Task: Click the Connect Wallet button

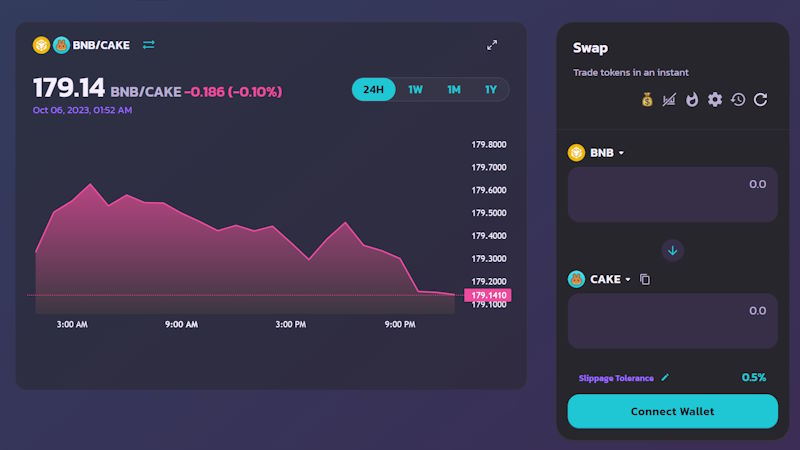Action: [672, 411]
